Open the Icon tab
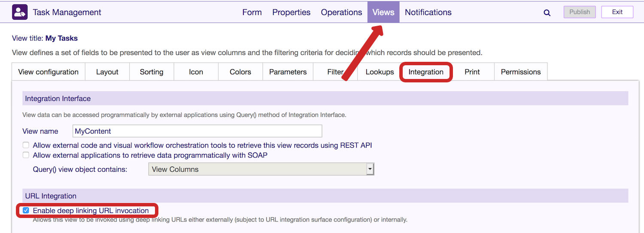Screen dimensions: 644x233 (x=196, y=72)
